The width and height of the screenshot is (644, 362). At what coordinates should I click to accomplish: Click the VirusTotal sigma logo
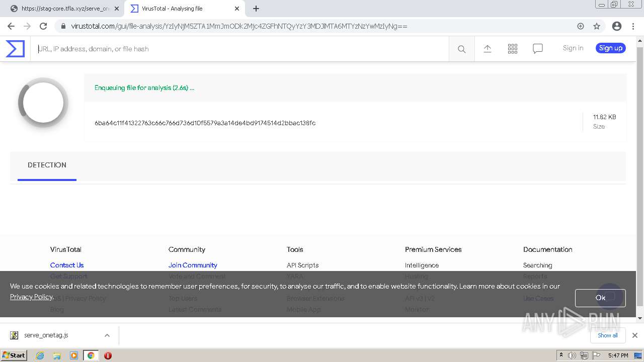15,49
